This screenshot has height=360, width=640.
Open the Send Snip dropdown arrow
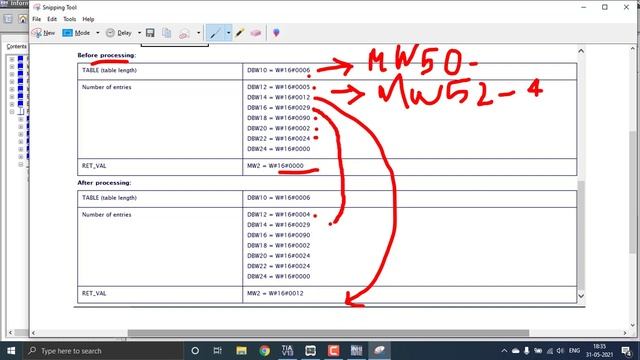point(198,33)
